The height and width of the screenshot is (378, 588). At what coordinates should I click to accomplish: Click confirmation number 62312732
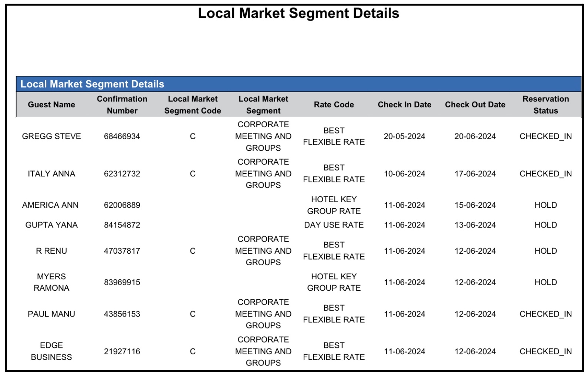(122, 174)
